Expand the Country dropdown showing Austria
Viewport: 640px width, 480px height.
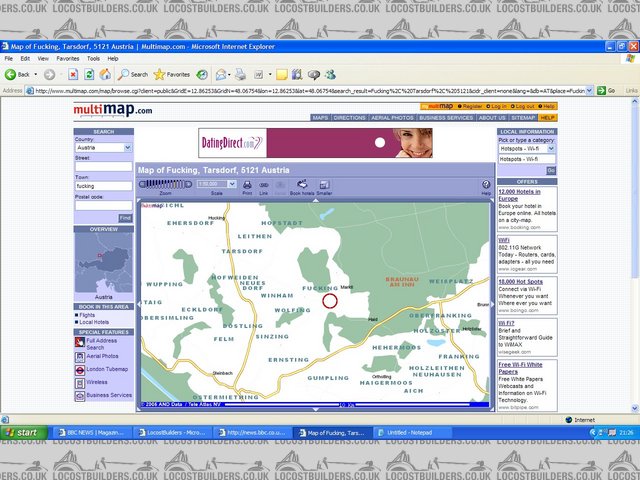pos(104,147)
